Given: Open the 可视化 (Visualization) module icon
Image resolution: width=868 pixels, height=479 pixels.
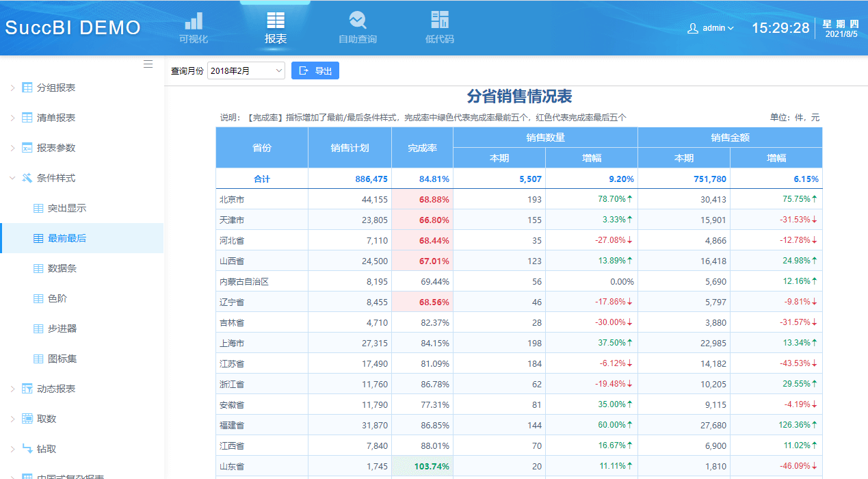Looking at the screenshot, I should click(x=193, y=26).
